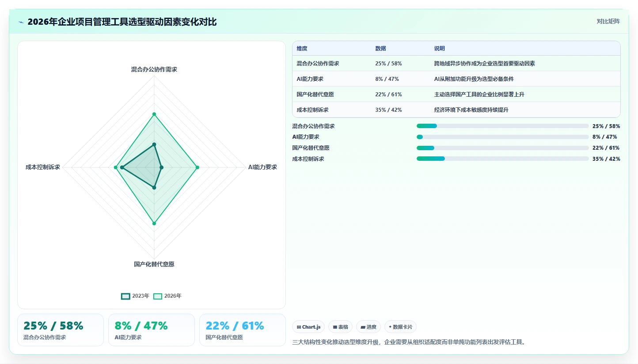The height and width of the screenshot is (364, 638).
Task: Click the AI能力要求 progress bar
Action: [x=502, y=137]
